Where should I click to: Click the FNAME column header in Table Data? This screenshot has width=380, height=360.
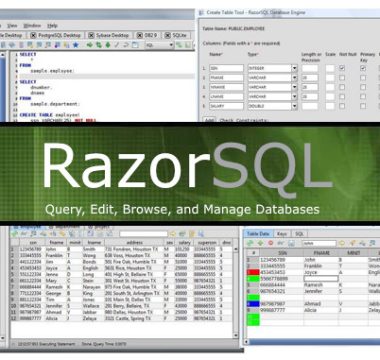[x=322, y=253]
